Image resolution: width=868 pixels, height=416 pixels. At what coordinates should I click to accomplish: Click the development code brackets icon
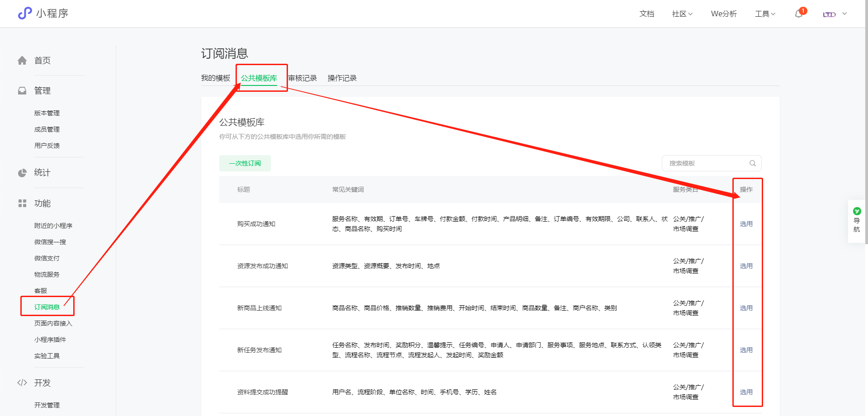point(22,383)
